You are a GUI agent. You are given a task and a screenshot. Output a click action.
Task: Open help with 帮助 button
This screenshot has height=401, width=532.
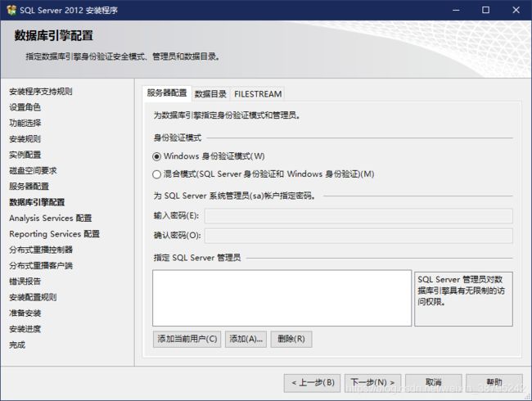[494, 383]
